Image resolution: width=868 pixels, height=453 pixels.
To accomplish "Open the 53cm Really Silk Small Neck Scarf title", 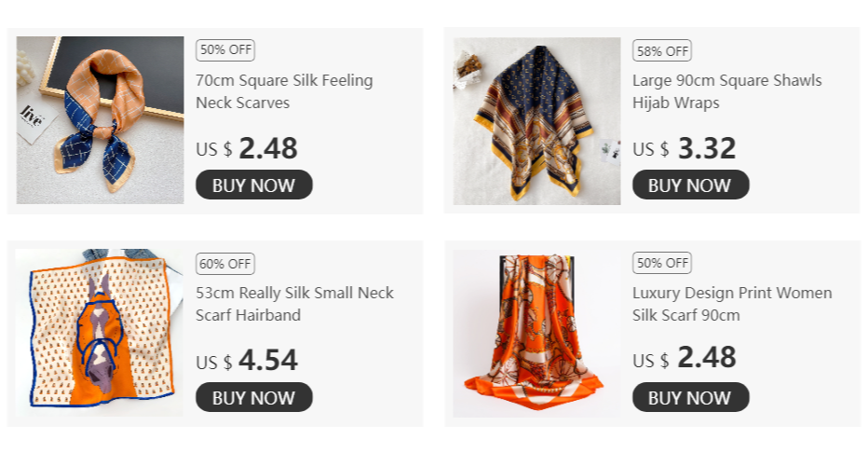I will pyautogui.click(x=294, y=304).
